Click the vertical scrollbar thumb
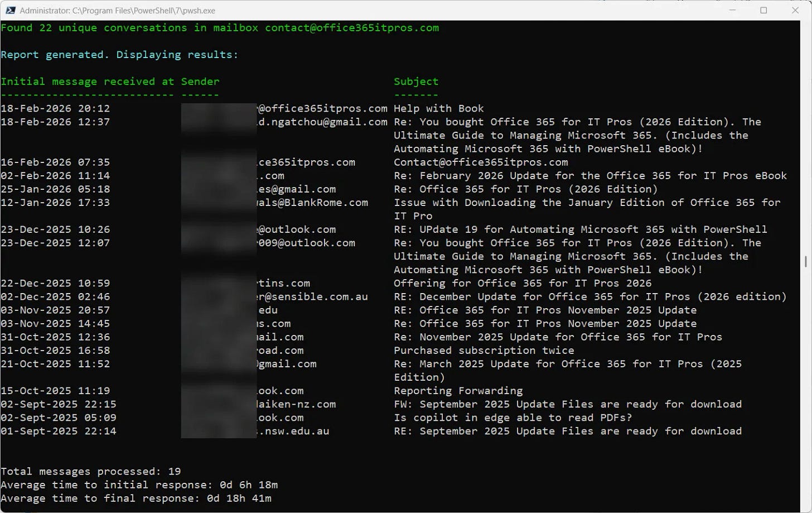Image resolution: width=812 pixels, height=513 pixels. pos(806,261)
